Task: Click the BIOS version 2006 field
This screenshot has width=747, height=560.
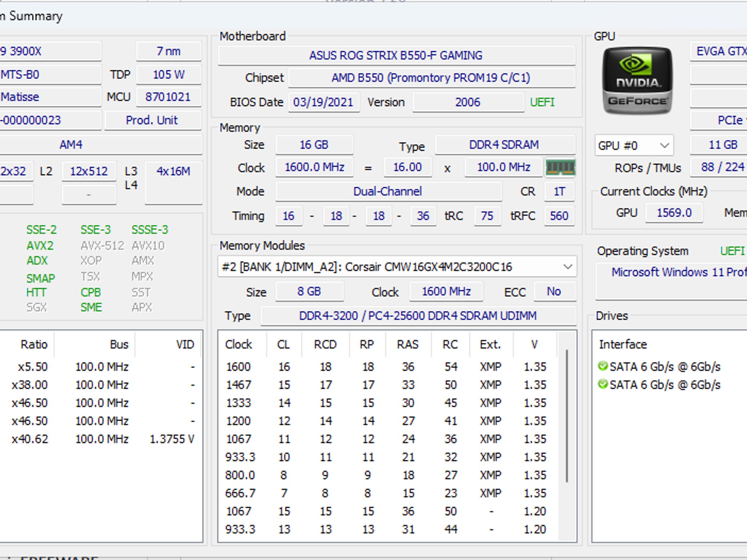Action: [468, 102]
